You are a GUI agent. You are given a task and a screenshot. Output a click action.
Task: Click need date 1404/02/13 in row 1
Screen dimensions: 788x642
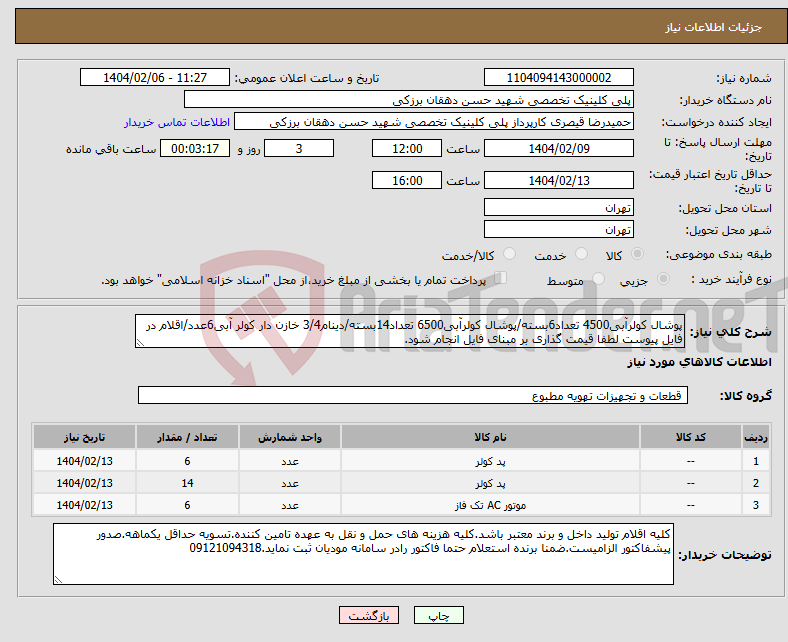coord(84,461)
